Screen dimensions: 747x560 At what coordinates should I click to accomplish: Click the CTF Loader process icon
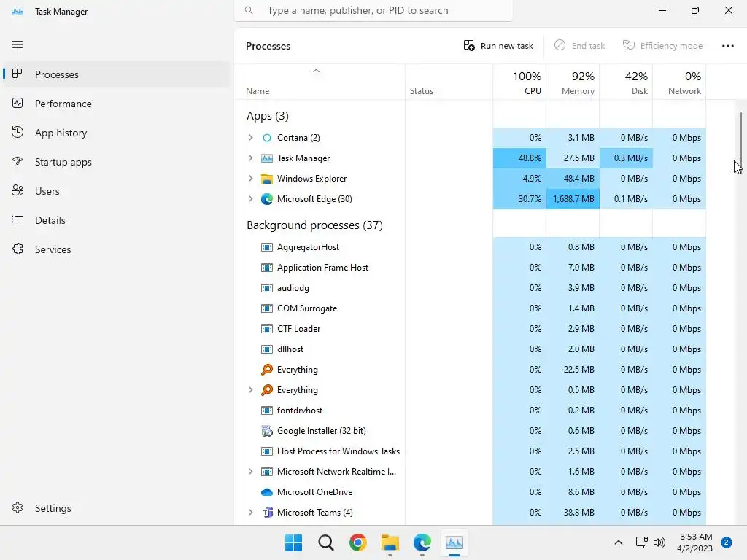pos(267,329)
